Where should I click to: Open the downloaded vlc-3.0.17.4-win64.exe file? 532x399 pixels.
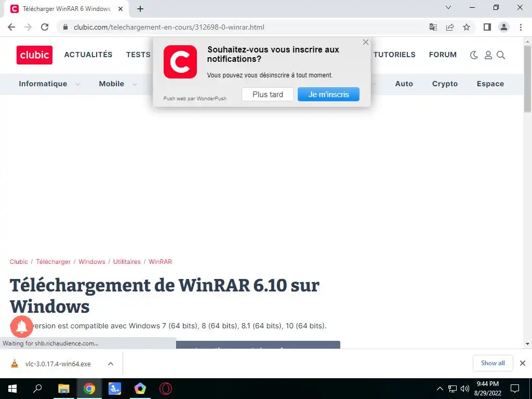pyautogui.click(x=57, y=364)
